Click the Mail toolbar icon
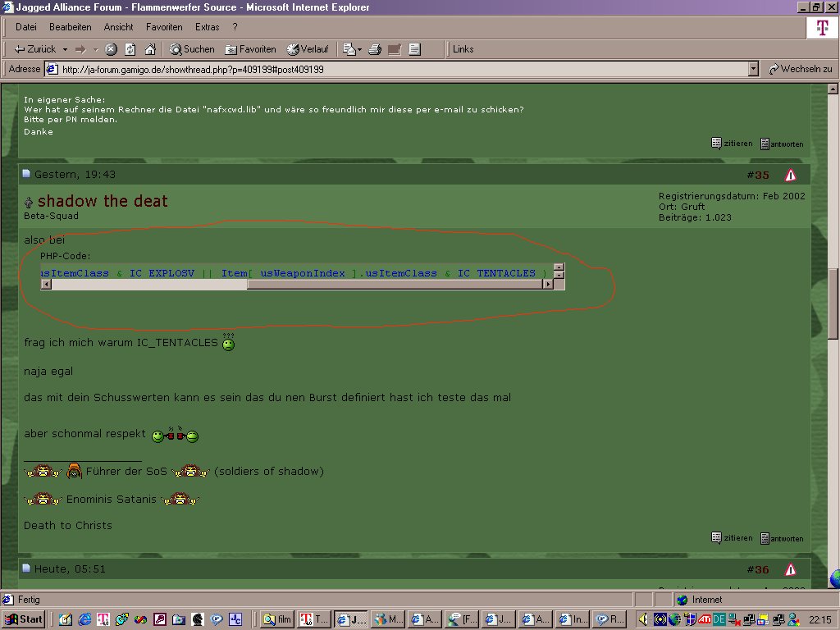 (348, 49)
